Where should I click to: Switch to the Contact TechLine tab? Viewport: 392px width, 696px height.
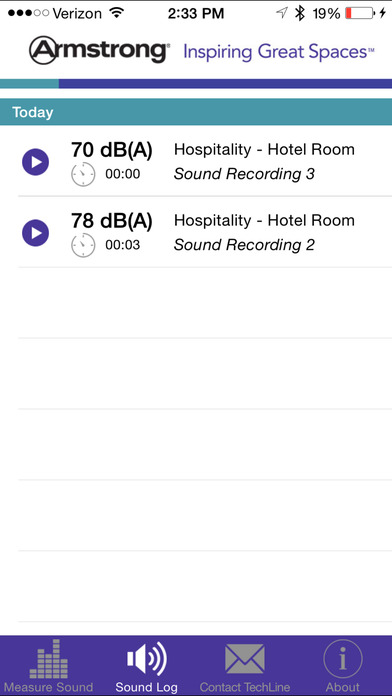(245, 665)
